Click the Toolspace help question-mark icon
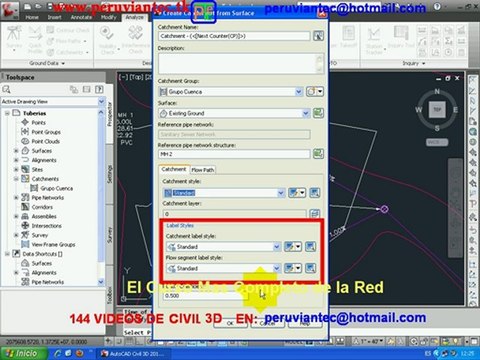 pyautogui.click(x=99, y=89)
